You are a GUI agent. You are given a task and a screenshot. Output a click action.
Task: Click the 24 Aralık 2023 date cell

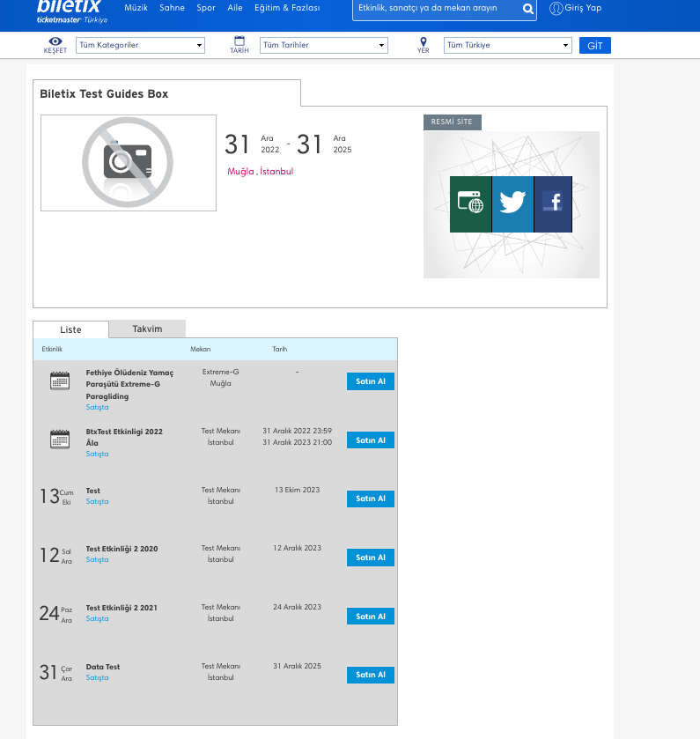(x=298, y=607)
